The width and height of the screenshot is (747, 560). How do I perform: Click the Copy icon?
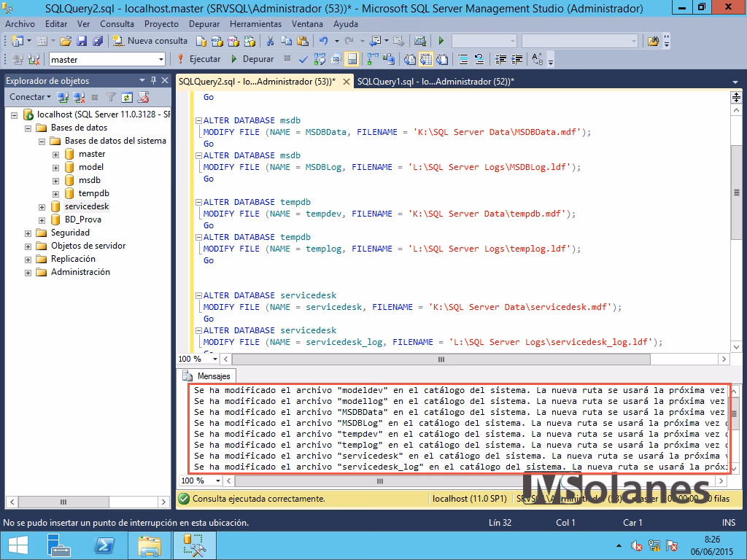(x=286, y=41)
